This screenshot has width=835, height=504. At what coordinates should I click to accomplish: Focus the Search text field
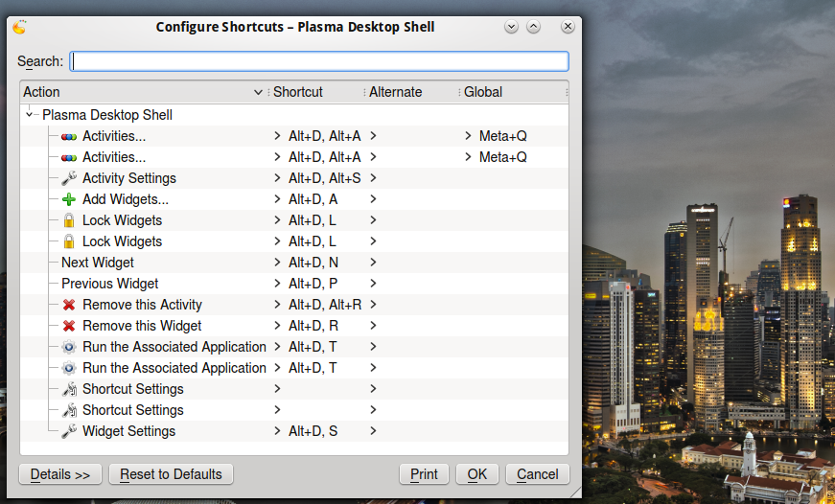coord(319,61)
